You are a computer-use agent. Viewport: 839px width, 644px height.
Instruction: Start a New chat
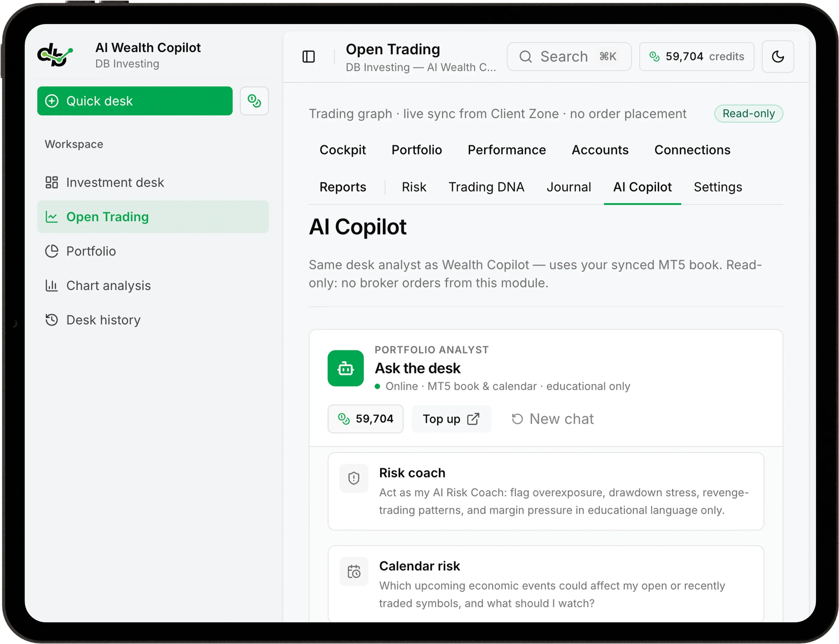pyautogui.click(x=552, y=419)
